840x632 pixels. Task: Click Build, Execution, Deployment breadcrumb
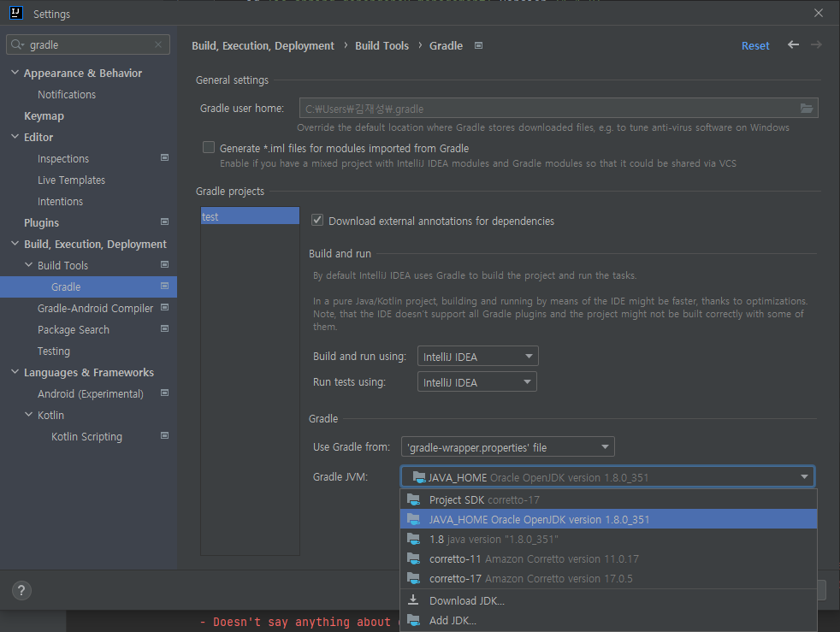[x=263, y=45]
